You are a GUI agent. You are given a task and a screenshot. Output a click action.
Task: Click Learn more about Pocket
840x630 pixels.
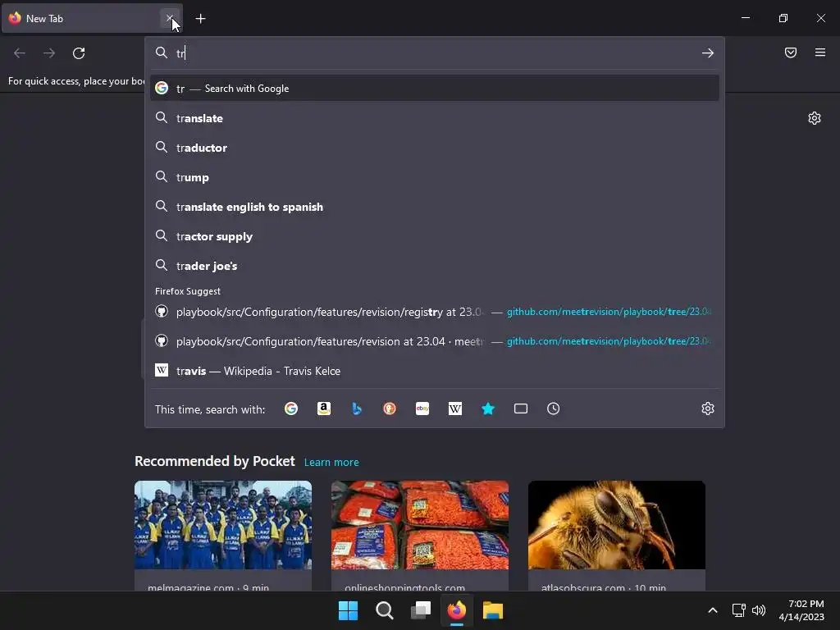[x=331, y=463]
